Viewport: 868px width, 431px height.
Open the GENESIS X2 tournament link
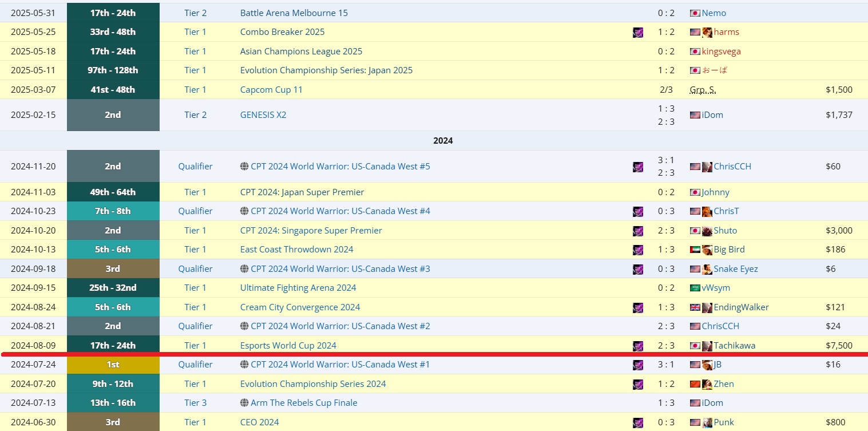pyautogui.click(x=263, y=115)
